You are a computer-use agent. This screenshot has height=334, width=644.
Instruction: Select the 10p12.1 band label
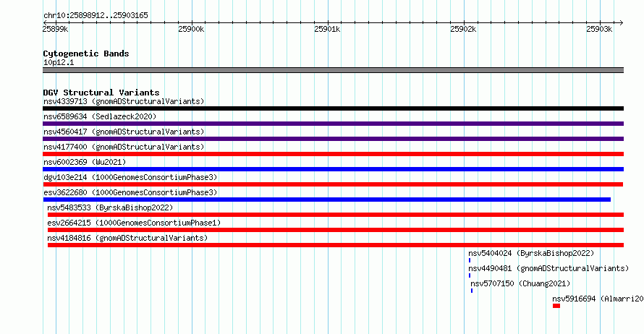[59, 62]
